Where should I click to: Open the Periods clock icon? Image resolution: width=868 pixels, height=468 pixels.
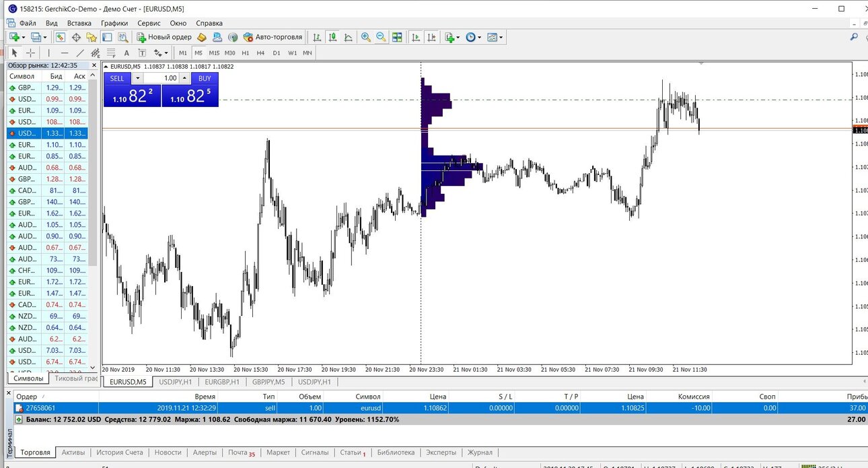(470, 37)
